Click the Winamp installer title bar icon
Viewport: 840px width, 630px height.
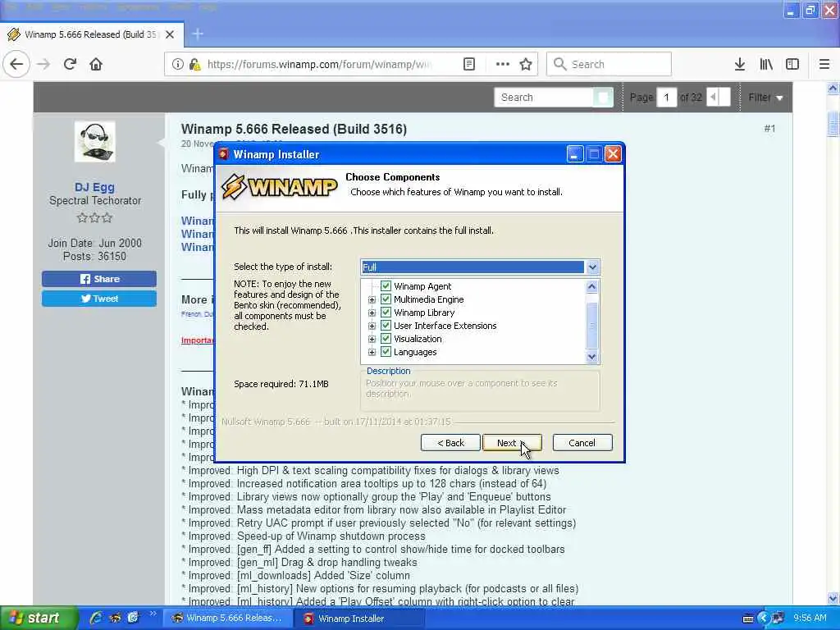[223, 154]
